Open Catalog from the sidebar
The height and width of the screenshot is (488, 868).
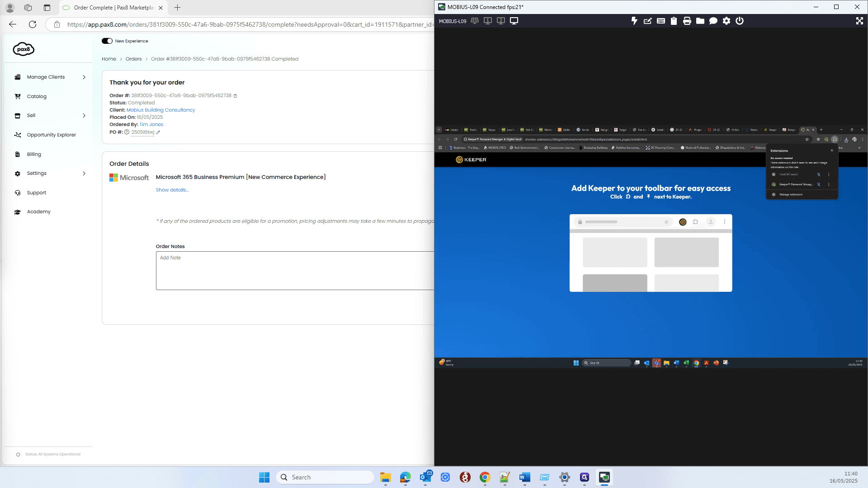[37, 97]
